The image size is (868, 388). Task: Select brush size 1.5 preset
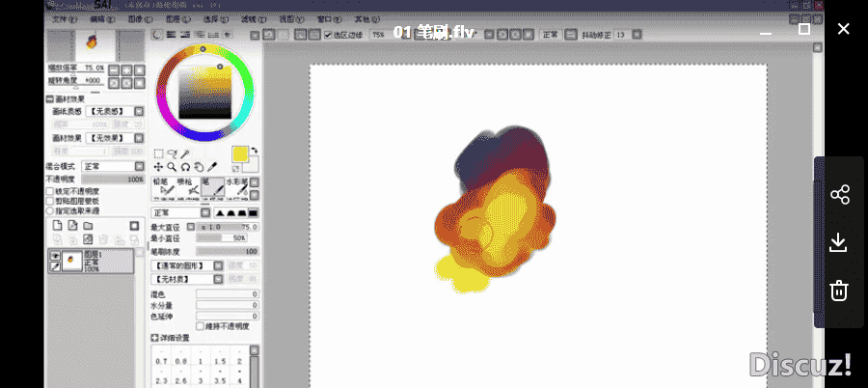pyautogui.click(x=220, y=357)
